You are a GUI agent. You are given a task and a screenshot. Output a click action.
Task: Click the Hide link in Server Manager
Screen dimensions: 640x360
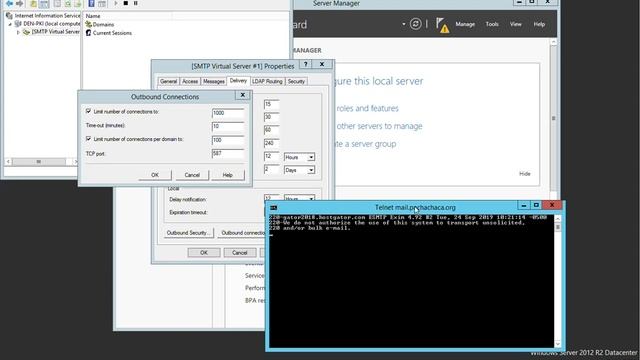coord(524,174)
